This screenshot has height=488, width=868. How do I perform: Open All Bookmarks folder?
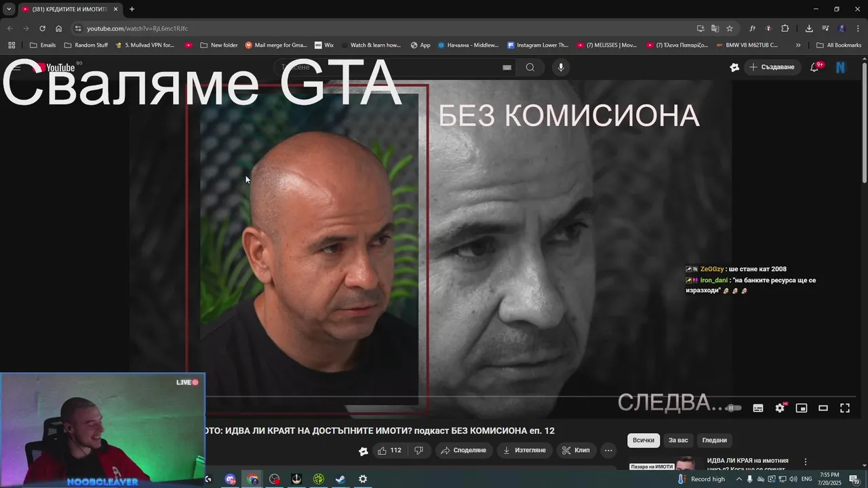tap(839, 45)
